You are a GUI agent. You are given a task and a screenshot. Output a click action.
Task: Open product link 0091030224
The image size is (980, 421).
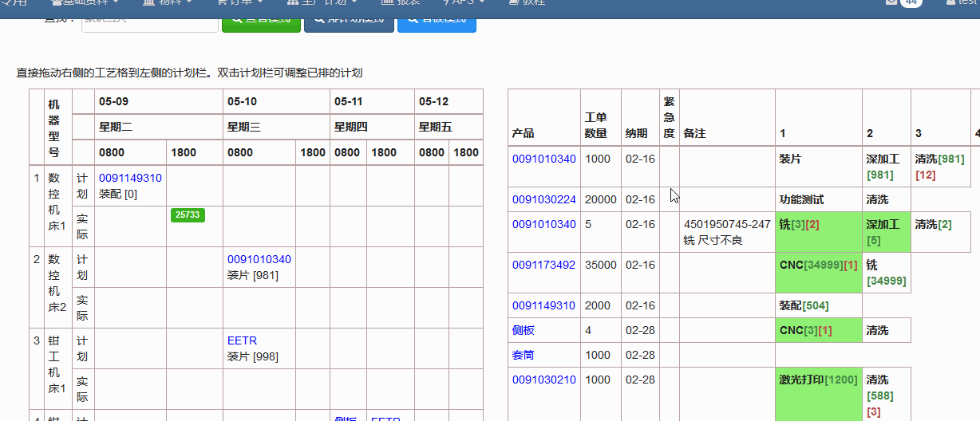coord(543,199)
